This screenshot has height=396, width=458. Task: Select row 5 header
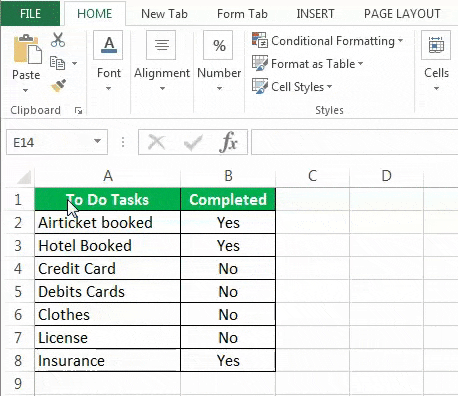pyautogui.click(x=18, y=292)
